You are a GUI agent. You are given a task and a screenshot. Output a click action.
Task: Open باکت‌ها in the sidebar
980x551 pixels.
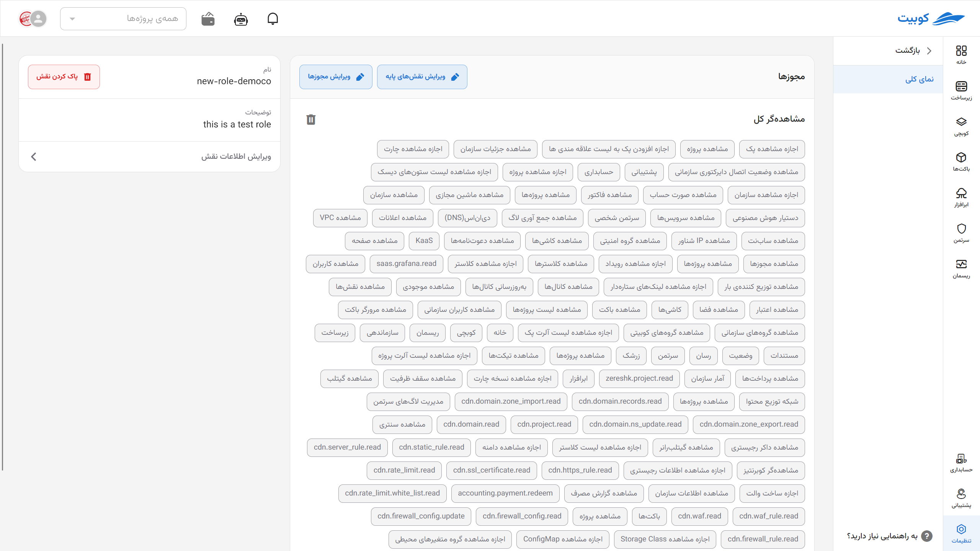coord(961,162)
